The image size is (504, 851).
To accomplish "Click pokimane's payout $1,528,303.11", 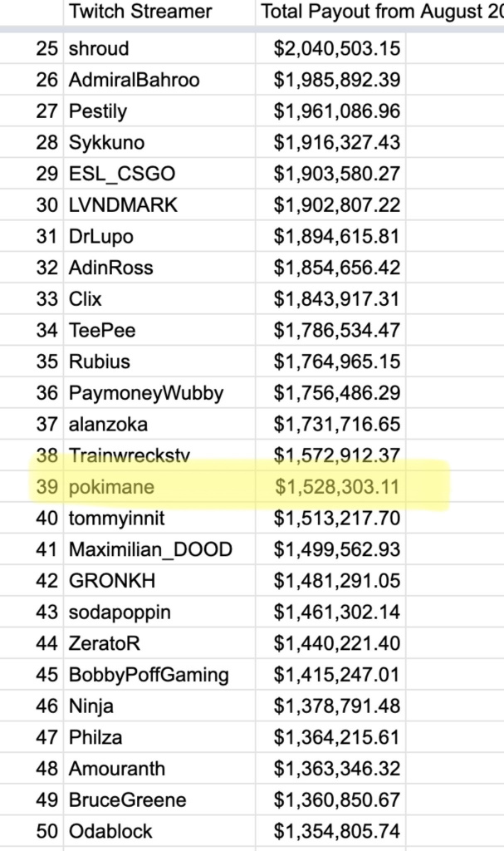I will point(337,487).
